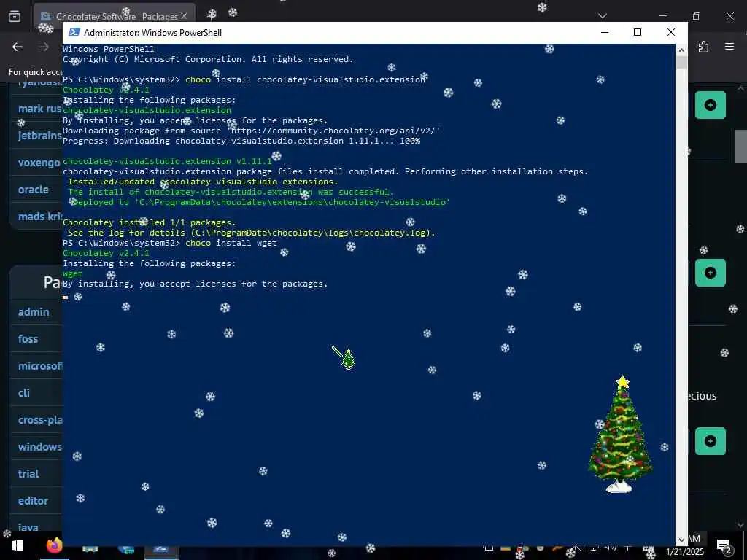Open the Firefox extensions puzzle icon
Image resolution: width=747 pixels, height=560 pixels.
[x=703, y=47]
